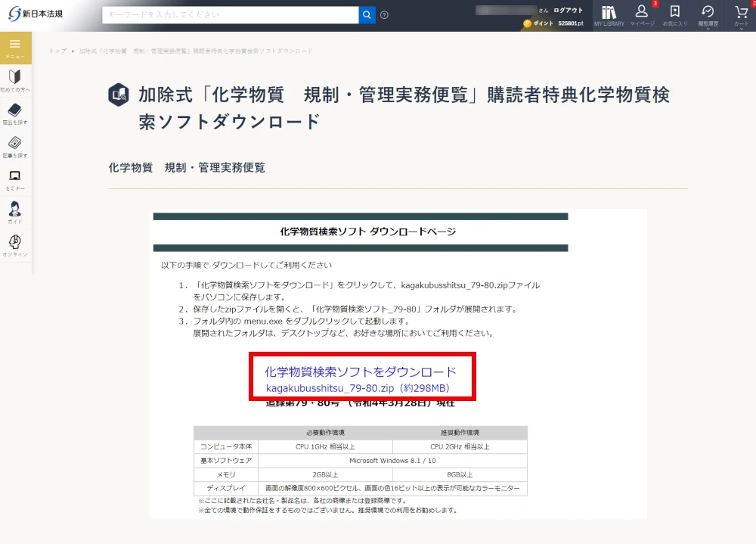Screen dimensions: 756x544
Task: Focus the keyword search input field
Action: 230,15
